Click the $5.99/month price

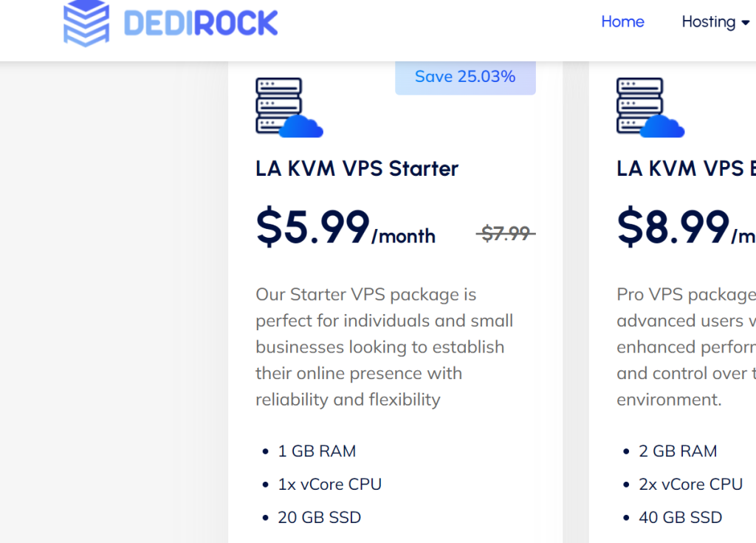pyautogui.click(x=346, y=226)
